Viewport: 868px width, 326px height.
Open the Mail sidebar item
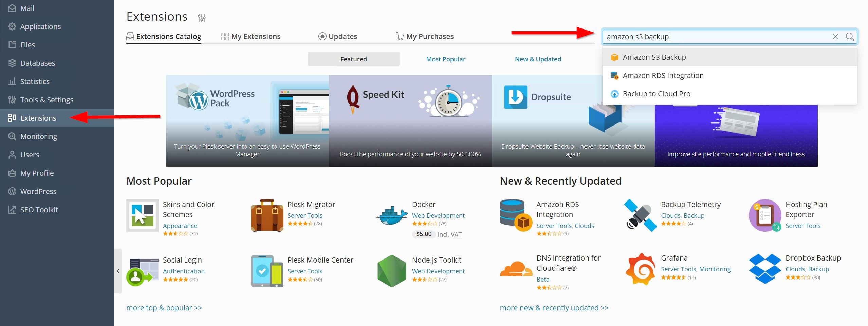coord(57,8)
